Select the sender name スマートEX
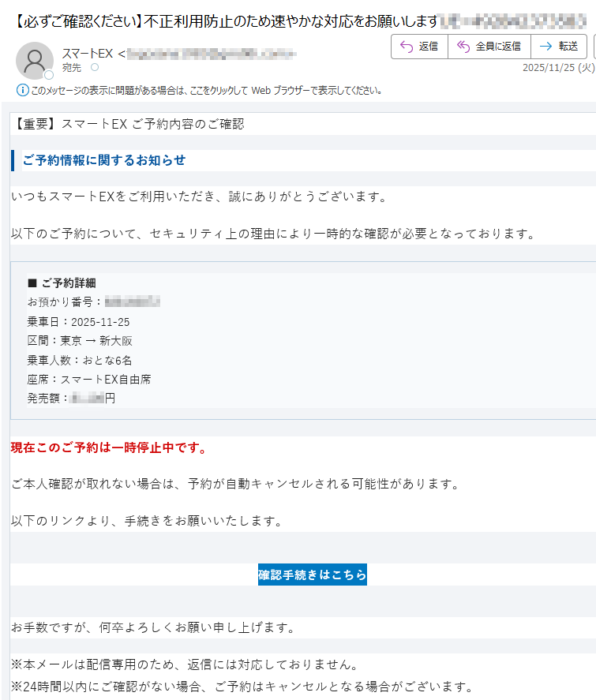Viewport: 596px width, 700px height. point(88,54)
